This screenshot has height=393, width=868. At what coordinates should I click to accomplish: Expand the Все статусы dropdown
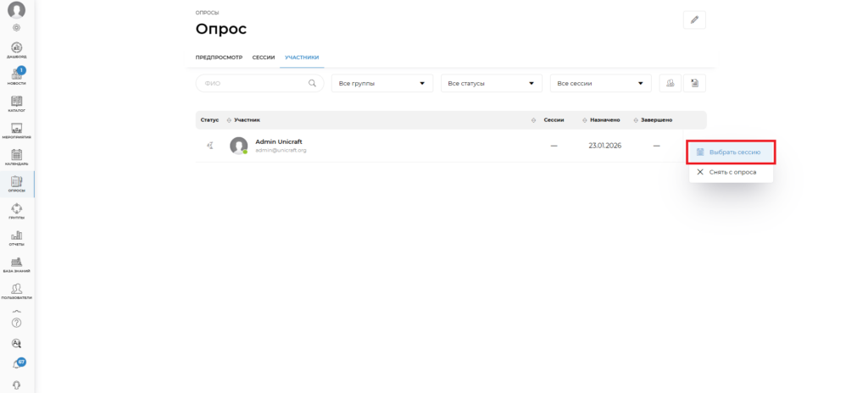491,83
